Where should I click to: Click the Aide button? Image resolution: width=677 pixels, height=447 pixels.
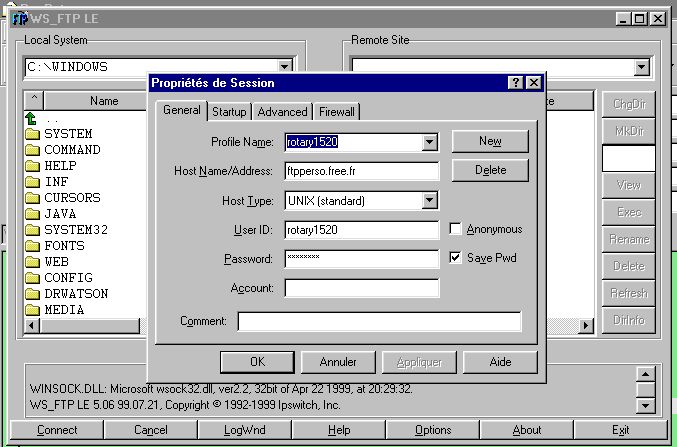tap(500, 362)
